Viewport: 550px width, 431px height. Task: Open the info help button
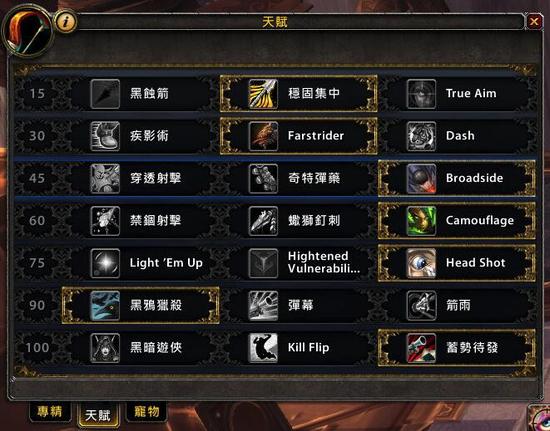(66, 22)
